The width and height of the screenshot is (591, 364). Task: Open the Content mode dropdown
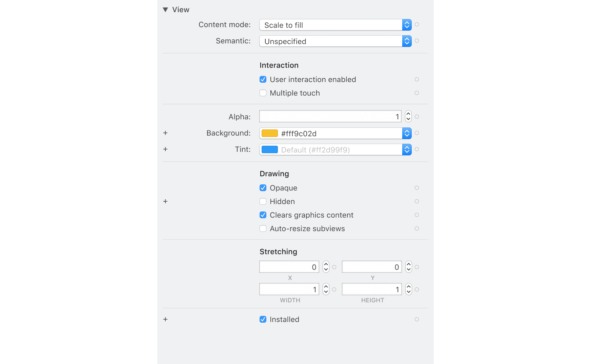tap(406, 25)
